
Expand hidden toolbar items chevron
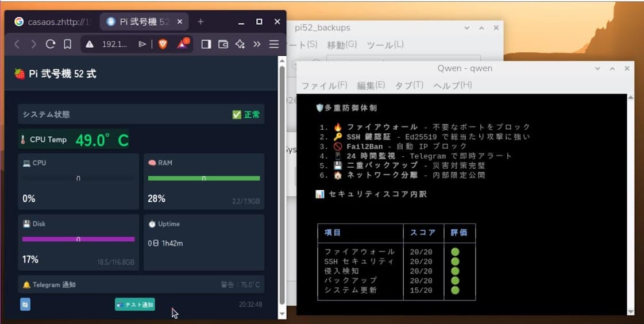[257, 44]
